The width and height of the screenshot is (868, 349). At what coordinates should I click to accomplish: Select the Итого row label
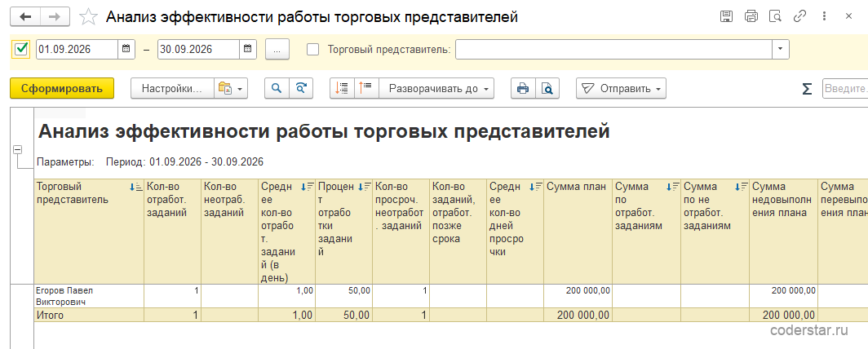pyautogui.click(x=89, y=316)
